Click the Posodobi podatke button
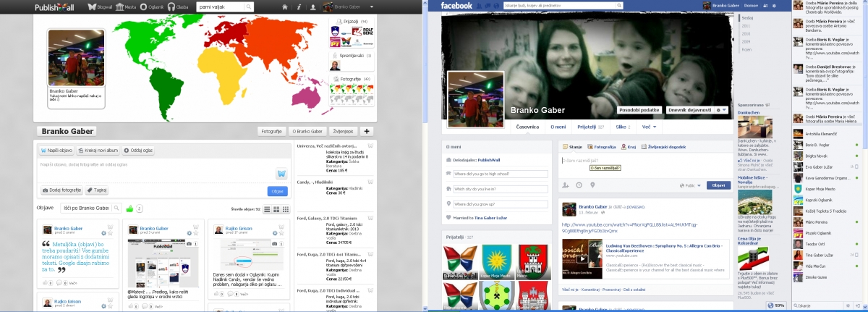The height and width of the screenshot is (312, 868). (x=639, y=109)
